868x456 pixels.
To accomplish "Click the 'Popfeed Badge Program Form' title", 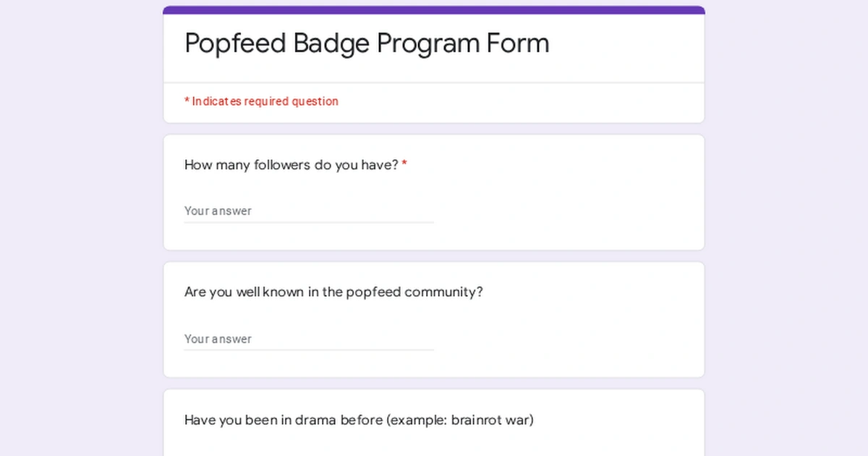I will pyautogui.click(x=366, y=43).
